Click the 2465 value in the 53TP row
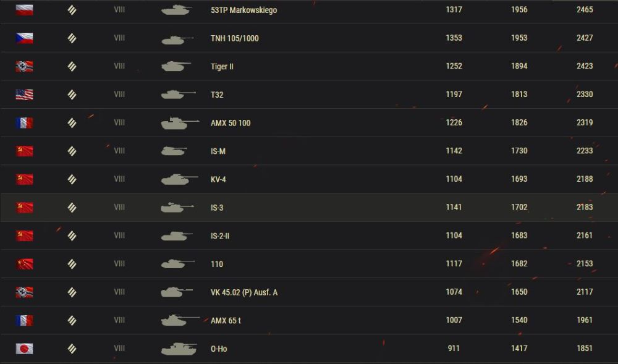618x364 pixels. 585,9
